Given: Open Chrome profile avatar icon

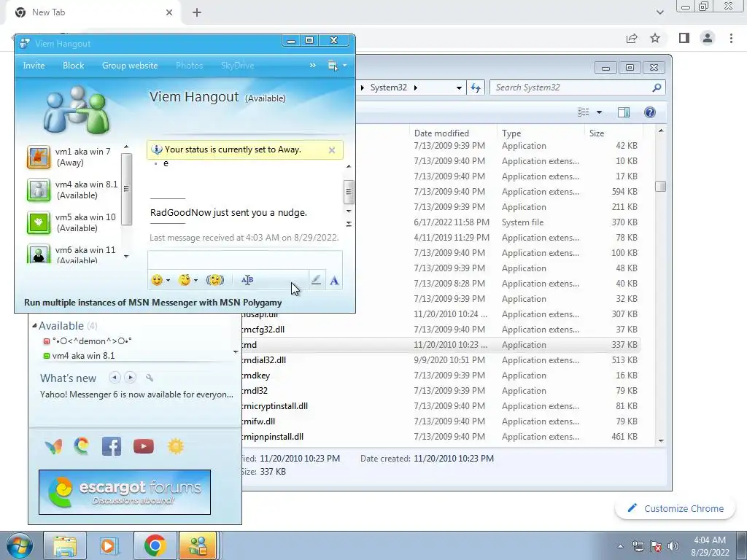Looking at the screenshot, I should [x=708, y=38].
